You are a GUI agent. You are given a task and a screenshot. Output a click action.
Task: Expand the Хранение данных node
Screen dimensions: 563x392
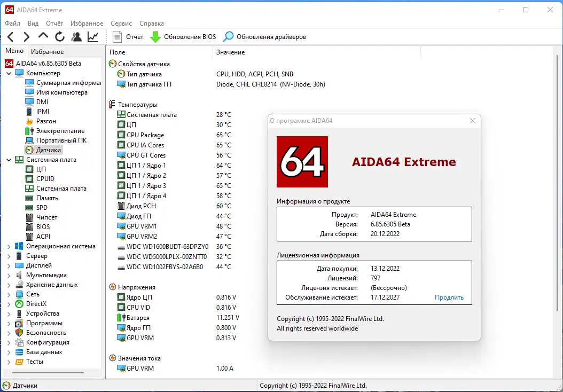pyautogui.click(x=9, y=285)
